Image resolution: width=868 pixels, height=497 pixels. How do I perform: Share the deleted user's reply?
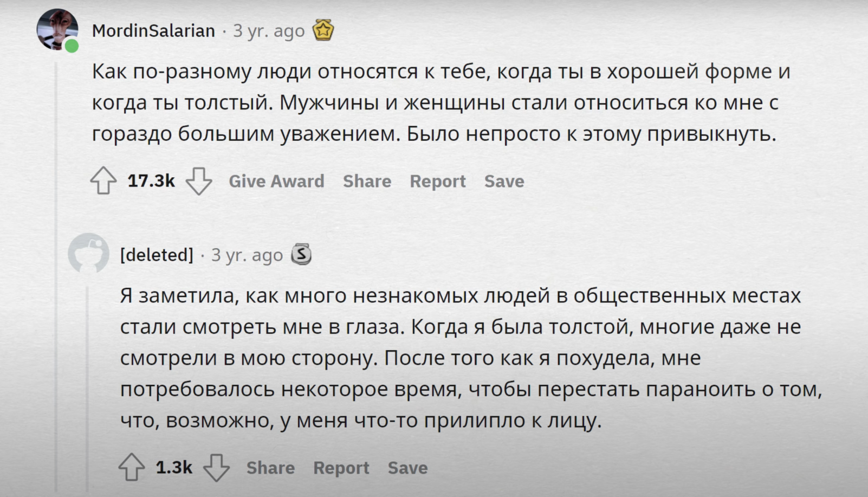pyautogui.click(x=271, y=468)
